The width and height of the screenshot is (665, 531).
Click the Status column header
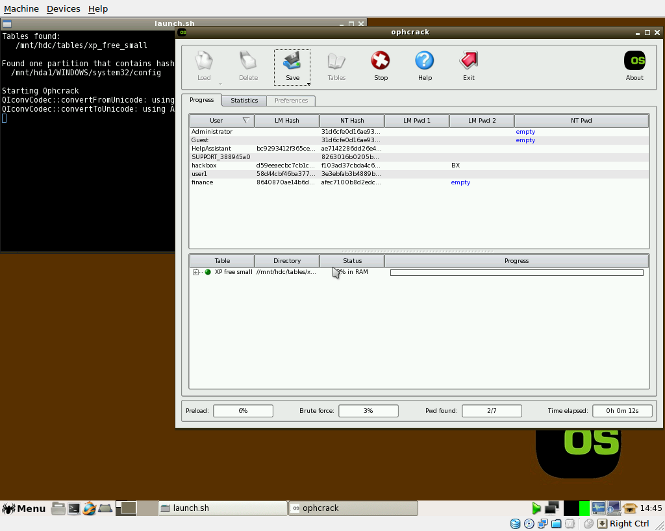pyautogui.click(x=352, y=261)
